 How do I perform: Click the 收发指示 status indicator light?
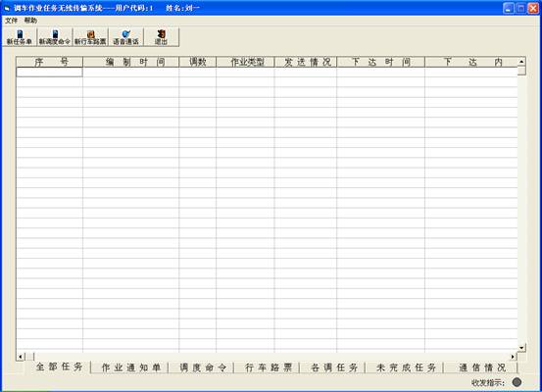click(517, 382)
